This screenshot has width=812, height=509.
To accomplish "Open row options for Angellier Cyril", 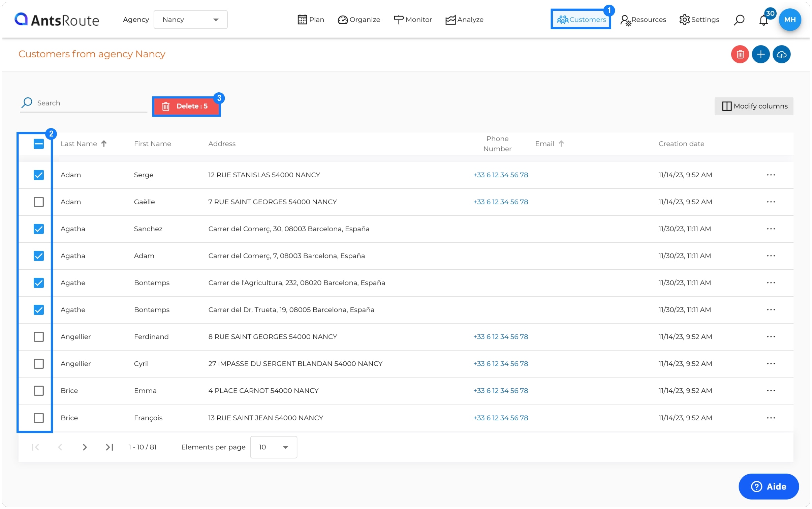I will click(x=771, y=364).
